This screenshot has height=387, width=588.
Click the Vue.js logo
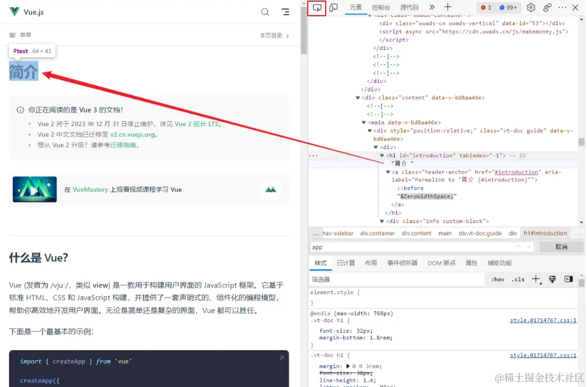click(14, 12)
